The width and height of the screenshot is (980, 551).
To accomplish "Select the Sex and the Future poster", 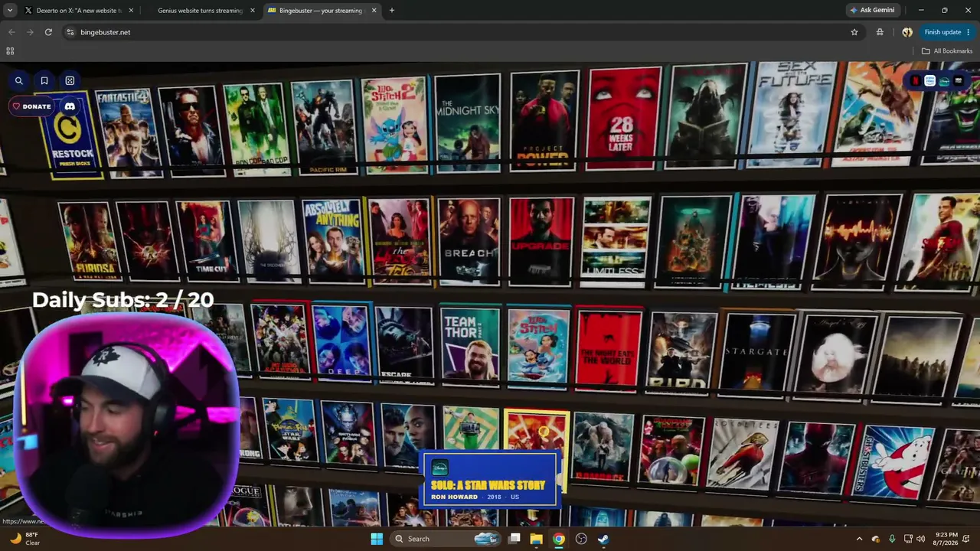I will tap(792, 112).
